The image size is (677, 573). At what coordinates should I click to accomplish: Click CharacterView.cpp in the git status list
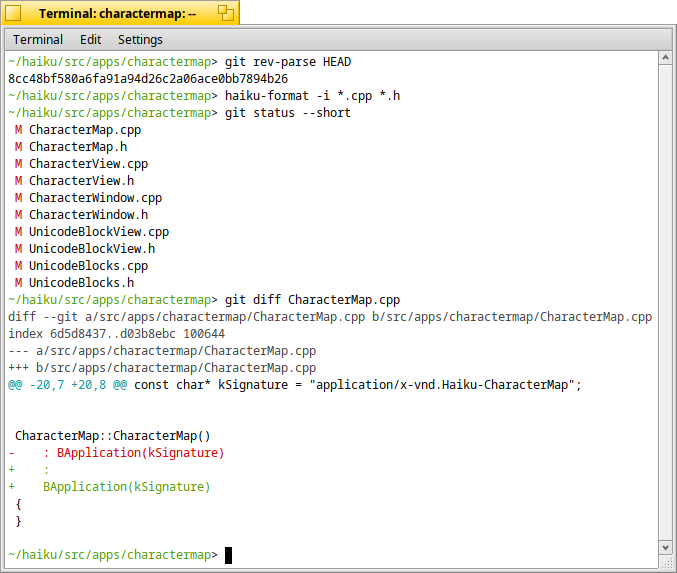88,164
